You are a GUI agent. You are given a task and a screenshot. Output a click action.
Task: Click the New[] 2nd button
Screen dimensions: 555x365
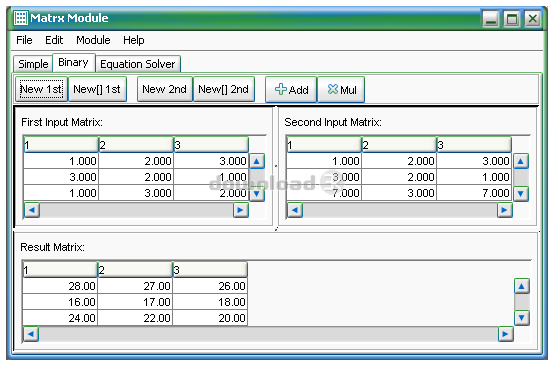point(223,89)
